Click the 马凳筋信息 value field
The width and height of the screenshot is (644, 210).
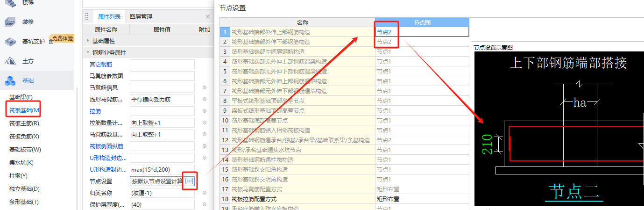tap(162, 87)
